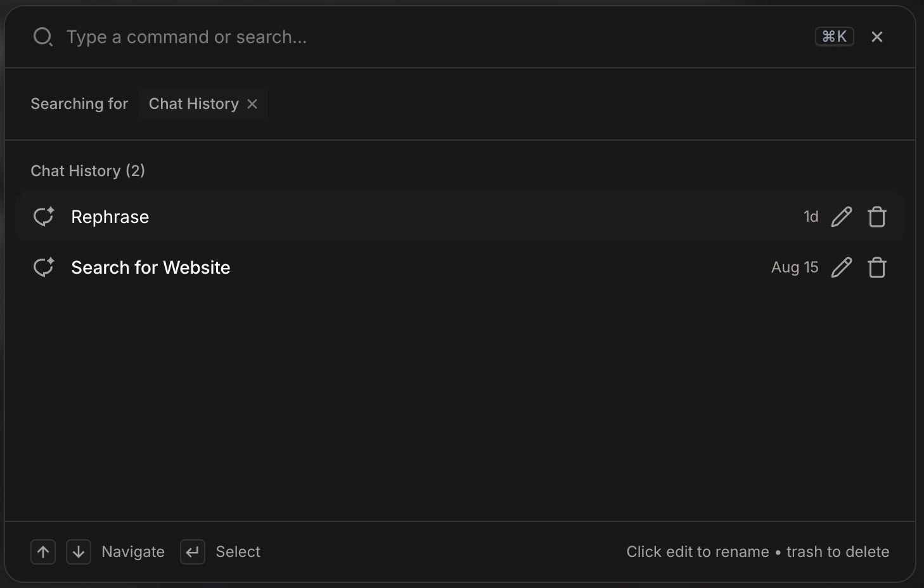
Task: Click the 1d timestamp on Rephrase
Action: pyautogui.click(x=811, y=217)
